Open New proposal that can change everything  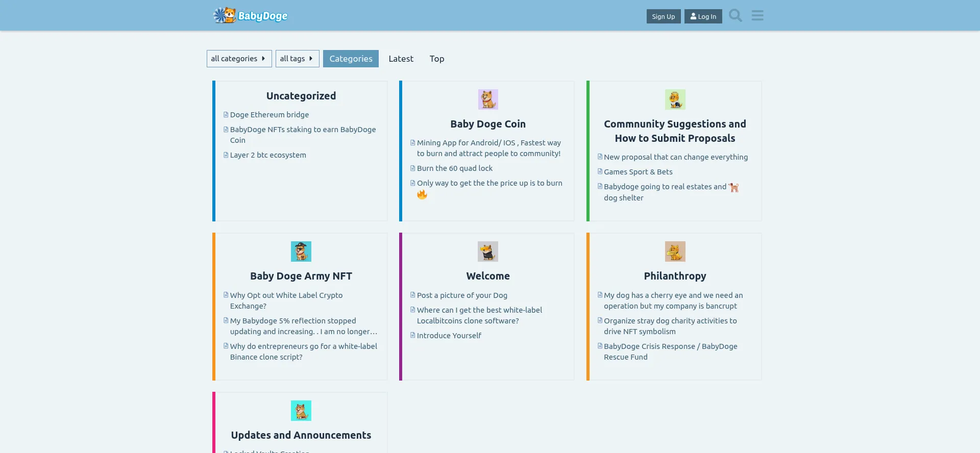point(676,157)
